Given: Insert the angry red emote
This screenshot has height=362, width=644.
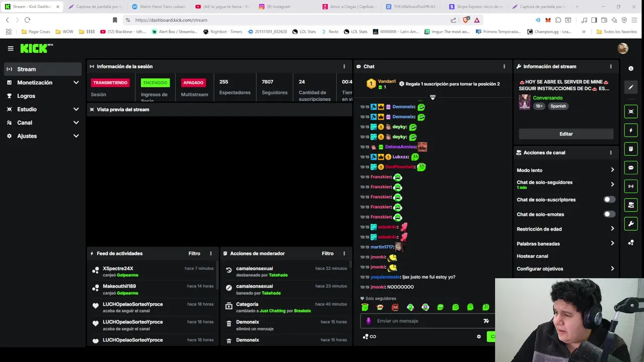Looking at the screenshot, I should (395, 307).
